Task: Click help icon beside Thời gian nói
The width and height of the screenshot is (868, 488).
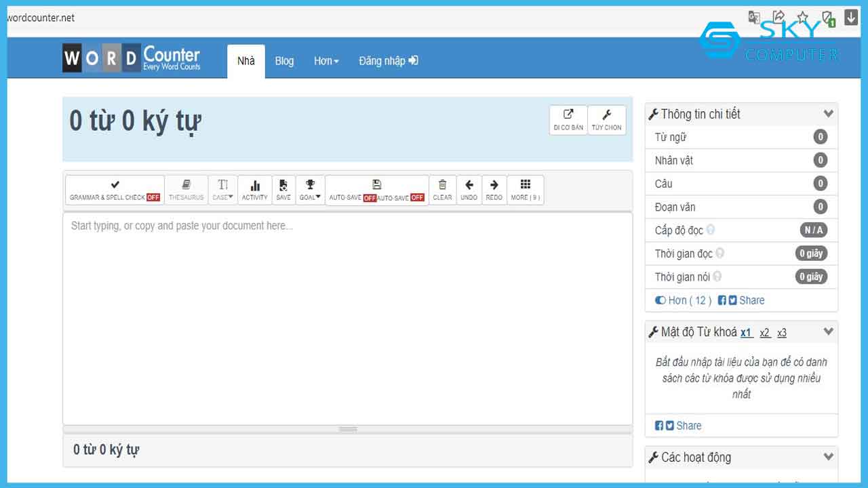Action: 717,277
